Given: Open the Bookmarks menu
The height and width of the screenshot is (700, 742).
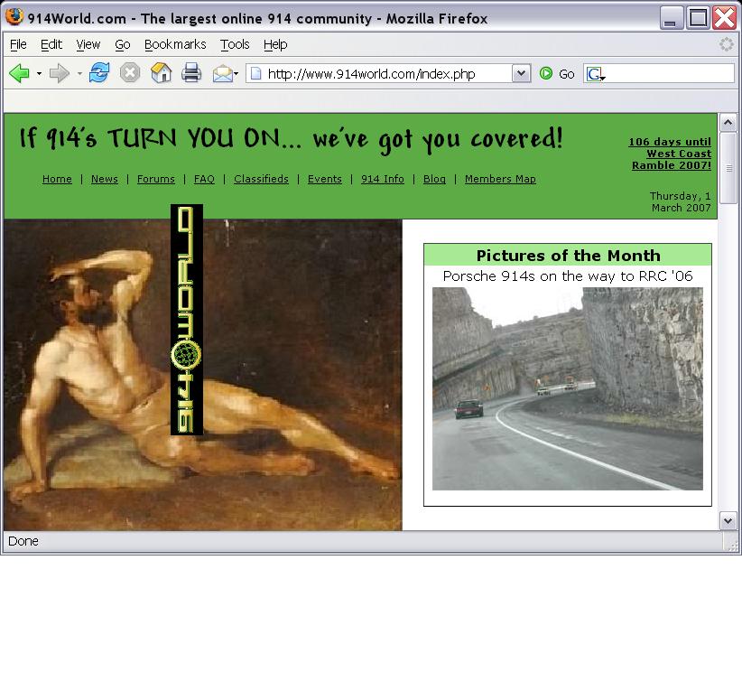Looking at the screenshot, I should click(175, 44).
